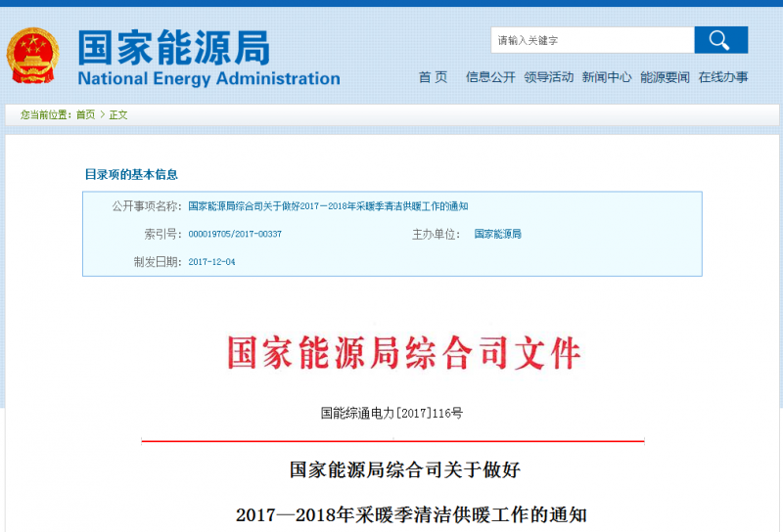The image size is (783, 532).
Task: Open the 领导活动 navigation item
Action: pyautogui.click(x=548, y=77)
